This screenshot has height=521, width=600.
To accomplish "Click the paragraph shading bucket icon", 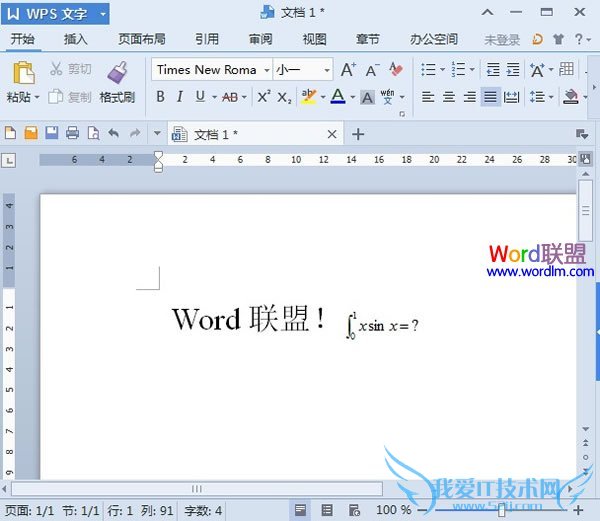I will (x=571, y=97).
